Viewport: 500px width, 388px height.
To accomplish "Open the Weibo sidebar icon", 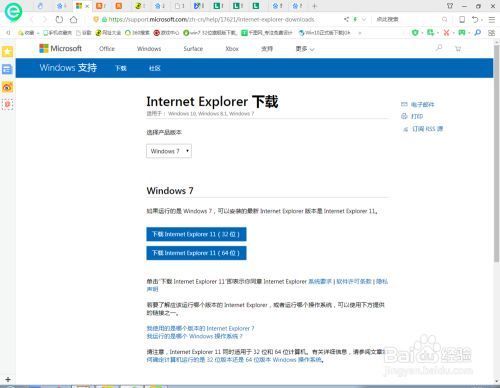I will click(x=7, y=87).
